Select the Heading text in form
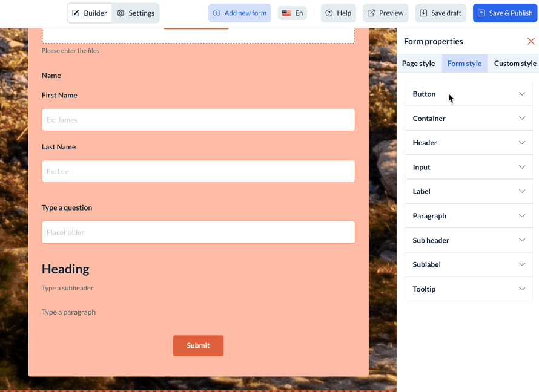Screen dimensions: 539x392 click(x=65, y=269)
